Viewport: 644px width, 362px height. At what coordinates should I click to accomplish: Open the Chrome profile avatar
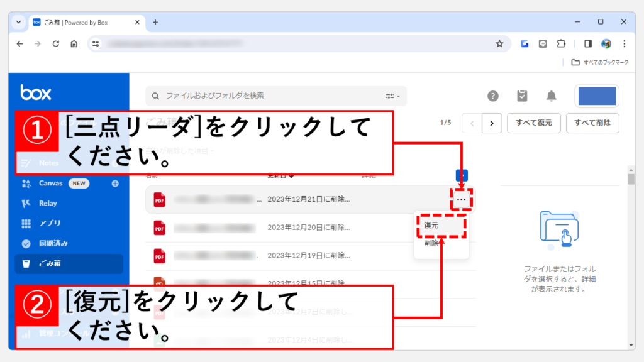pos(606,43)
